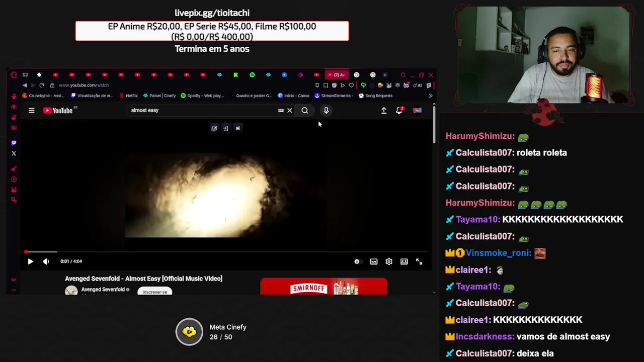Start voice search with microphone
The width and height of the screenshot is (644, 362).
point(326,111)
